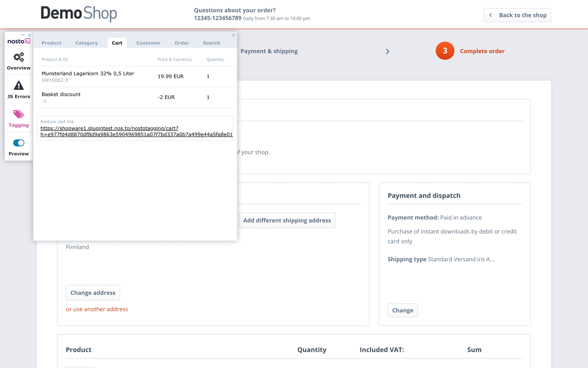Toggle the Preview switch
The height and width of the screenshot is (368, 588).
coord(19,143)
